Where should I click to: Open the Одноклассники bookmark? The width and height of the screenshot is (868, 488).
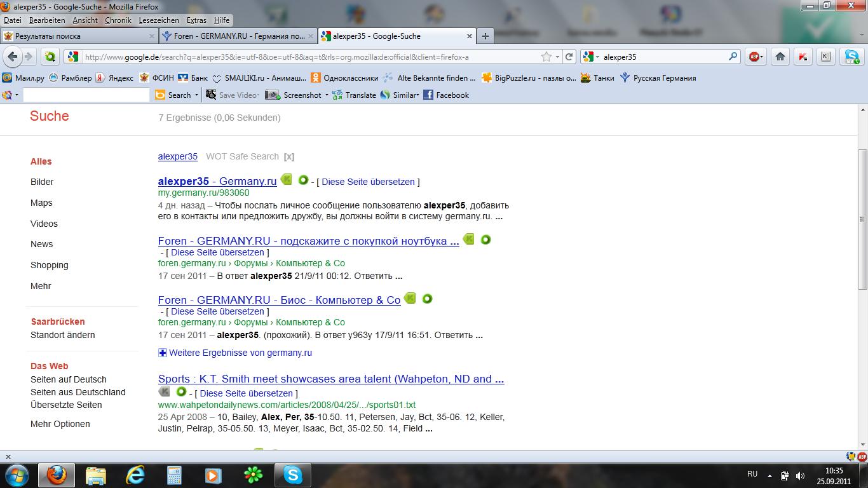pos(344,78)
